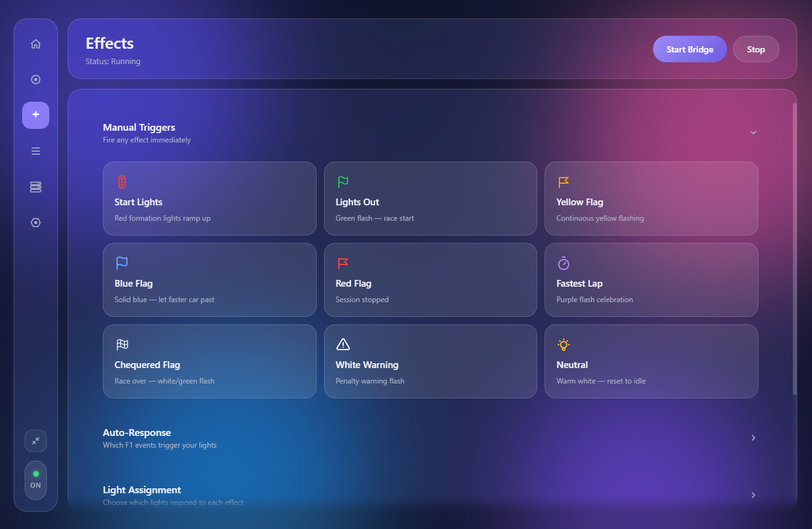Screen dimensions: 812x529
Task: Click the blue flag icon
Action: 122,263
